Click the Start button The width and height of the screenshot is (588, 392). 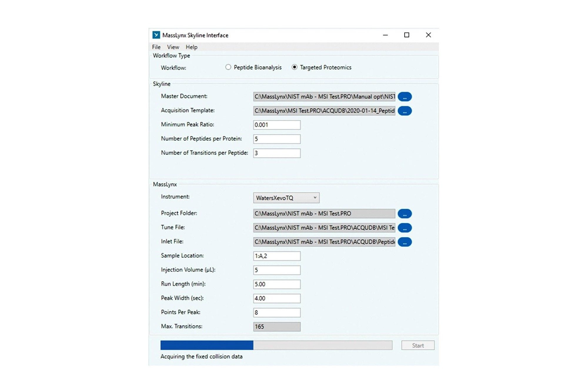(418, 346)
